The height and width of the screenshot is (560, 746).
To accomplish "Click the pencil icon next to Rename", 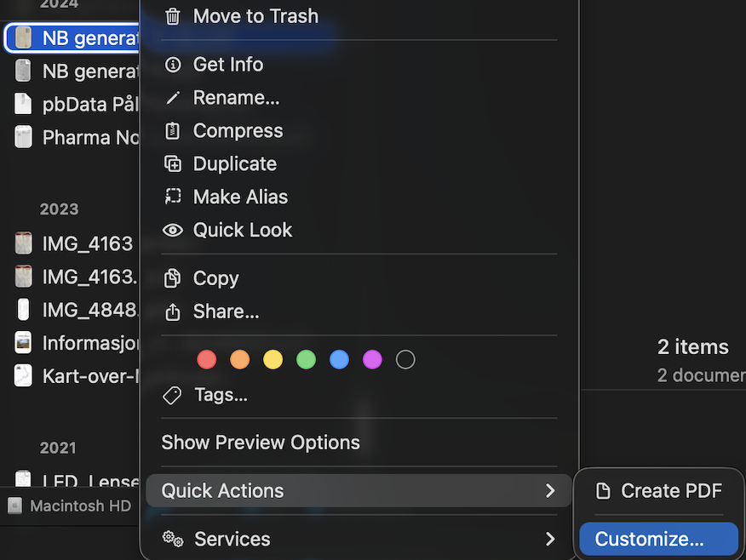I will point(173,98).
